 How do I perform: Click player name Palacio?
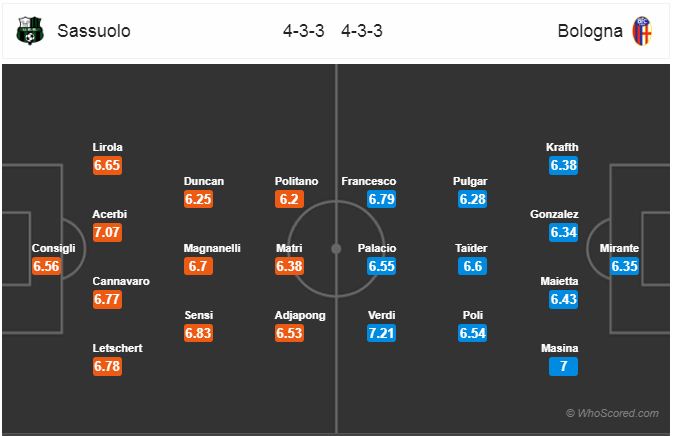point(377,248)
